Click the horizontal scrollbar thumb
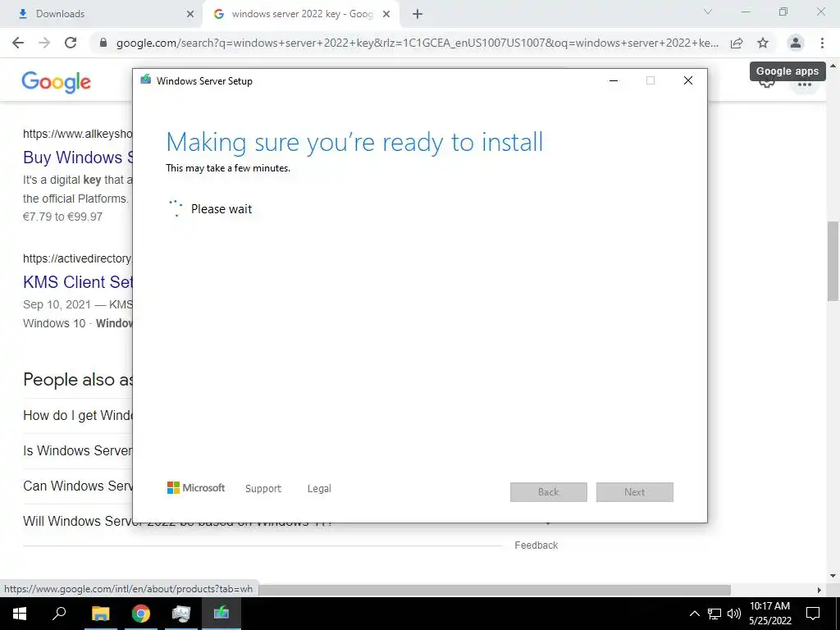This screenshot has width=840, height=630. coord(494,591)
